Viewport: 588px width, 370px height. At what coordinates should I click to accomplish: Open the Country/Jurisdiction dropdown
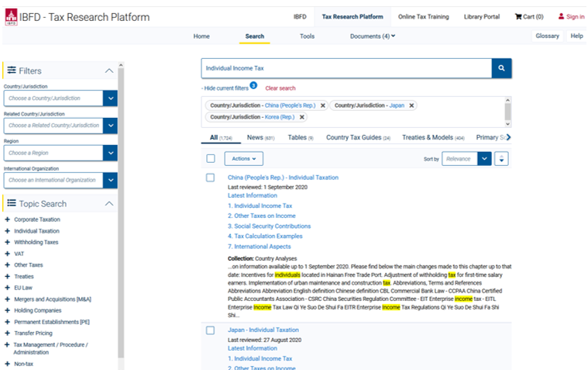60,99
